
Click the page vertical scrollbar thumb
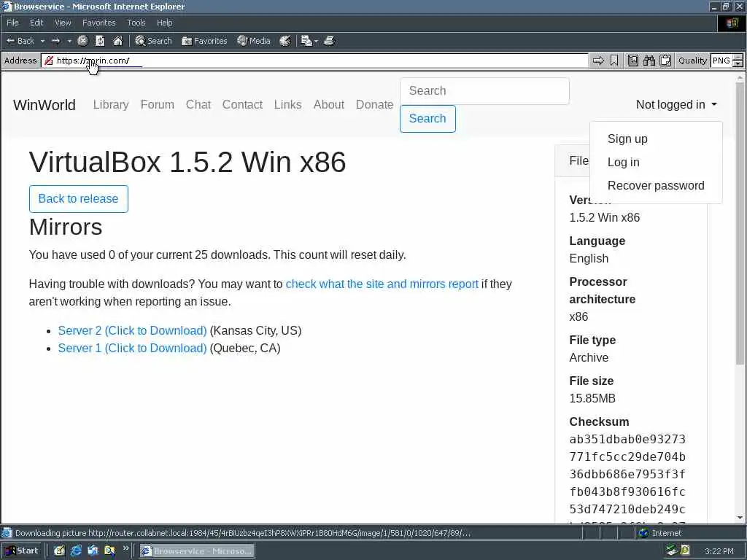pyautogui.click(x=740, y=224)
